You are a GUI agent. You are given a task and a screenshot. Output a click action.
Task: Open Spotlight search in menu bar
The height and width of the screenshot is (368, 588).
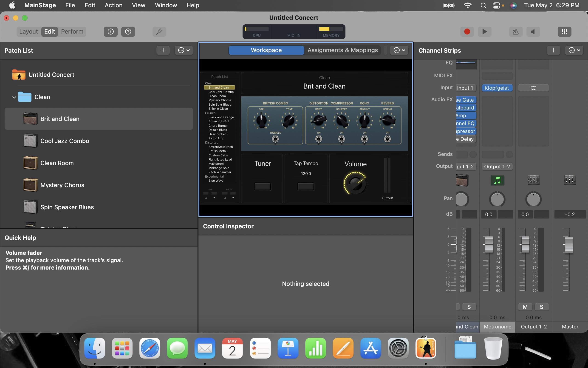483,5
